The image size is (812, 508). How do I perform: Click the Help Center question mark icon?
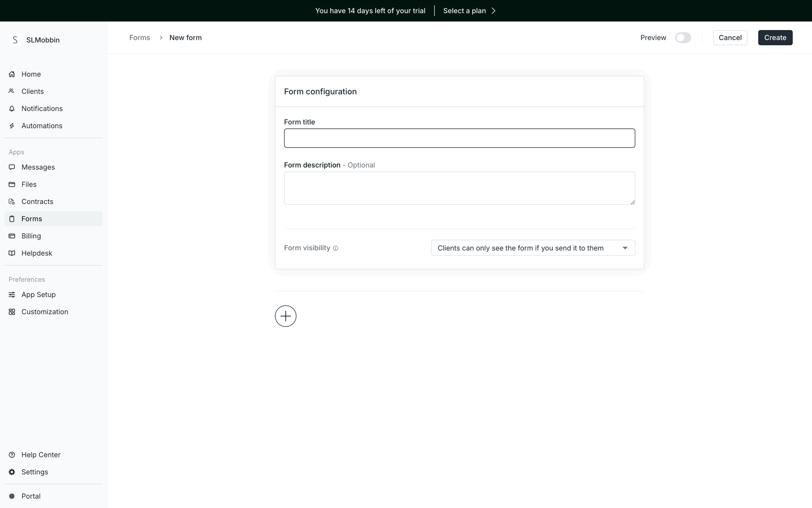(12, 455)
